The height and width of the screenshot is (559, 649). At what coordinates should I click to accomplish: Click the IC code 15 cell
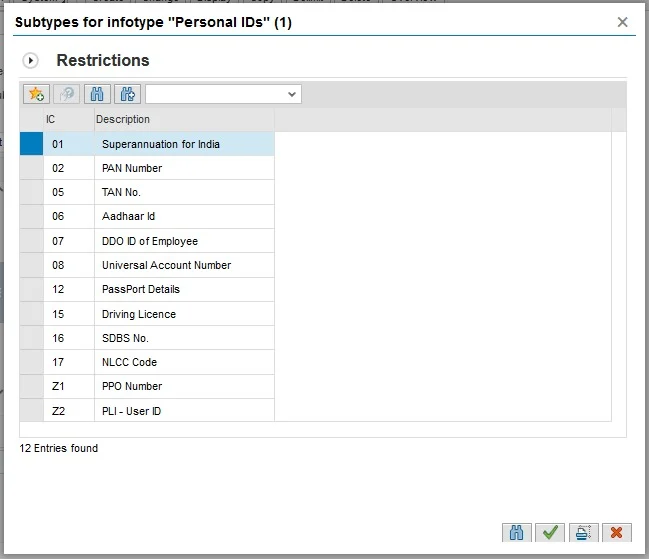[x=69, y=314]
